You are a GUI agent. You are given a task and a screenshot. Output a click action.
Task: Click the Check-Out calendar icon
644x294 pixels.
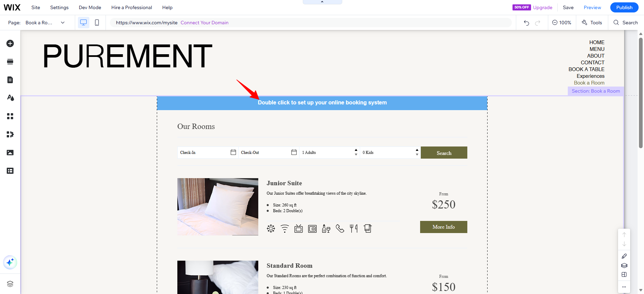pos(294,152)
